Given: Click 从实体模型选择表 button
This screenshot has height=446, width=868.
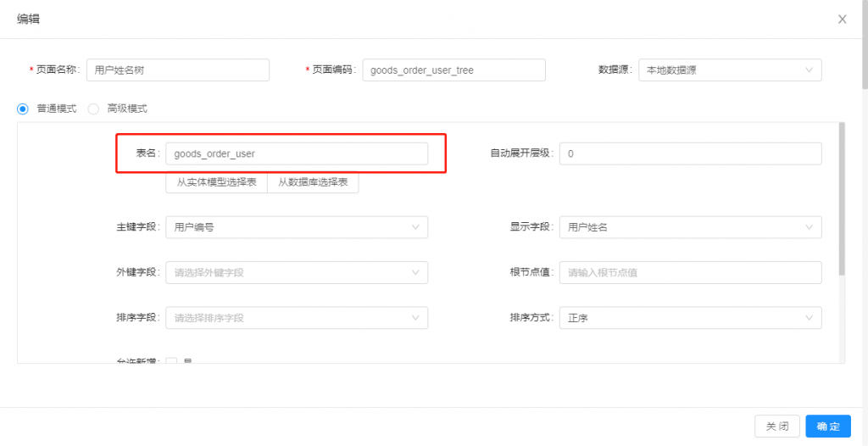Looking at the screenshot, I should coord(216,182).
